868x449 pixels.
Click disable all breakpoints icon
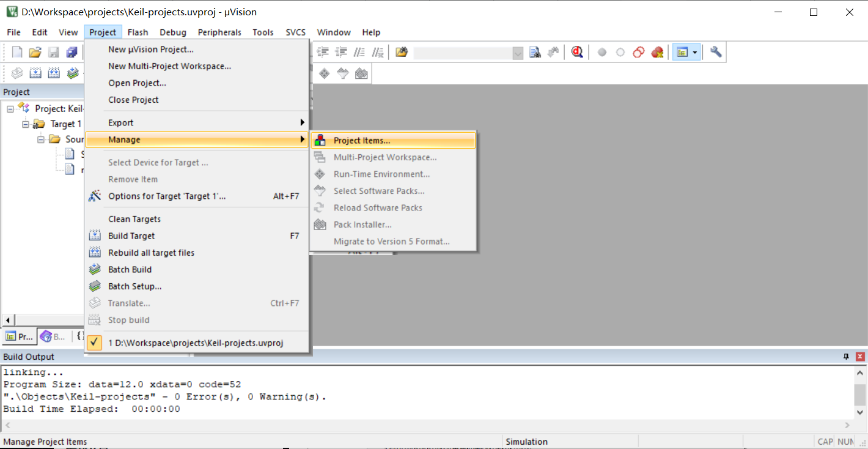point(639,53)
